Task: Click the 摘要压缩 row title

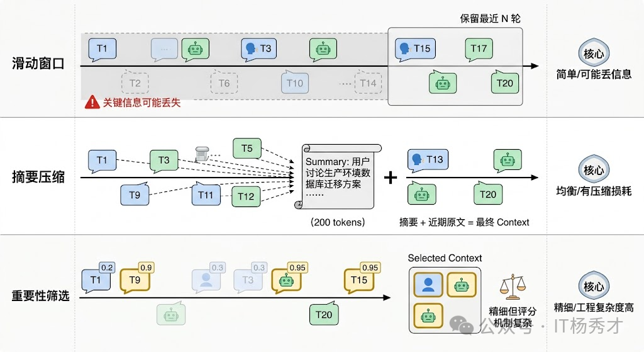Action: pyautogui.click(x=38, y=177)
